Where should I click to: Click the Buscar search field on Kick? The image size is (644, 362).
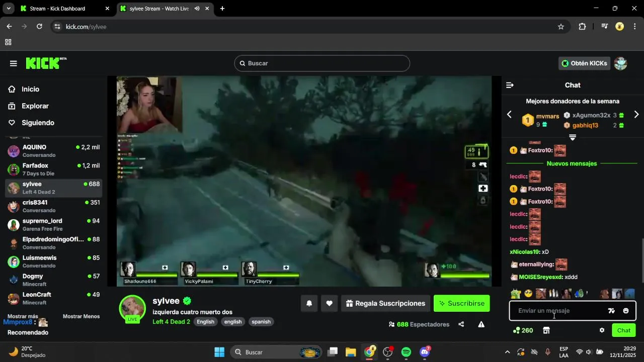pyautogui.click(x=322, y=63)
